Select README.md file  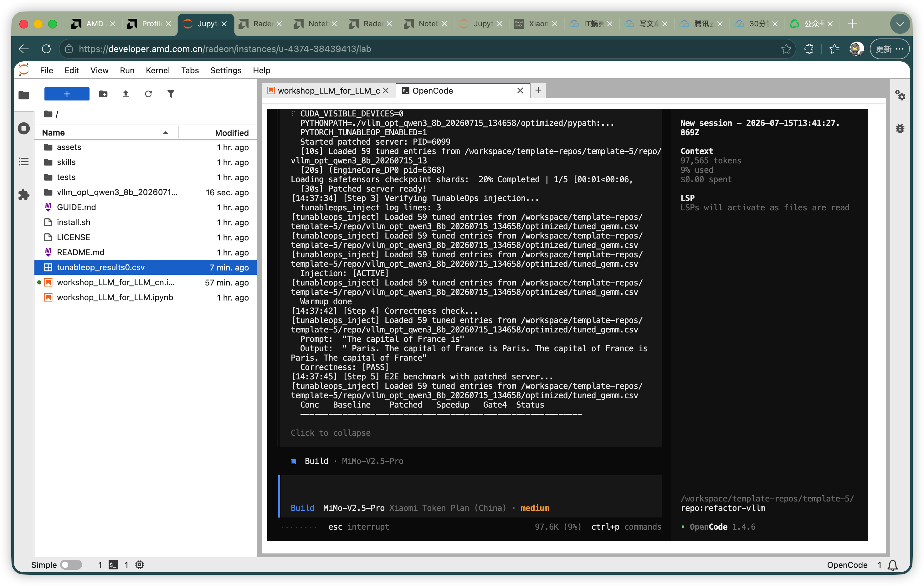(146, 252)
